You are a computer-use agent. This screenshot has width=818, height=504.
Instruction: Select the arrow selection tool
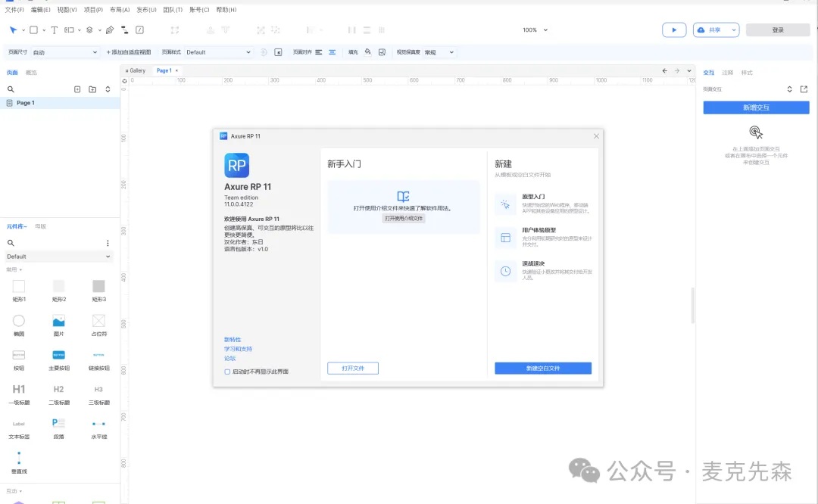click(x=13, y=30)
